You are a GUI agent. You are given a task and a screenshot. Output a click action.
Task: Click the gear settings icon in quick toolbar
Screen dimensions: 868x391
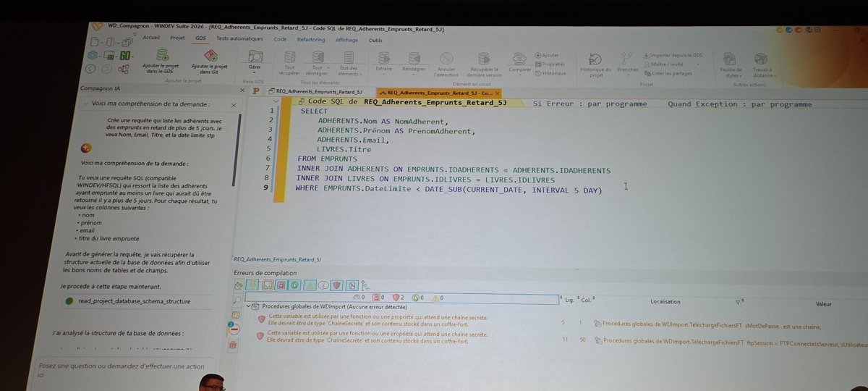point(93,55)
